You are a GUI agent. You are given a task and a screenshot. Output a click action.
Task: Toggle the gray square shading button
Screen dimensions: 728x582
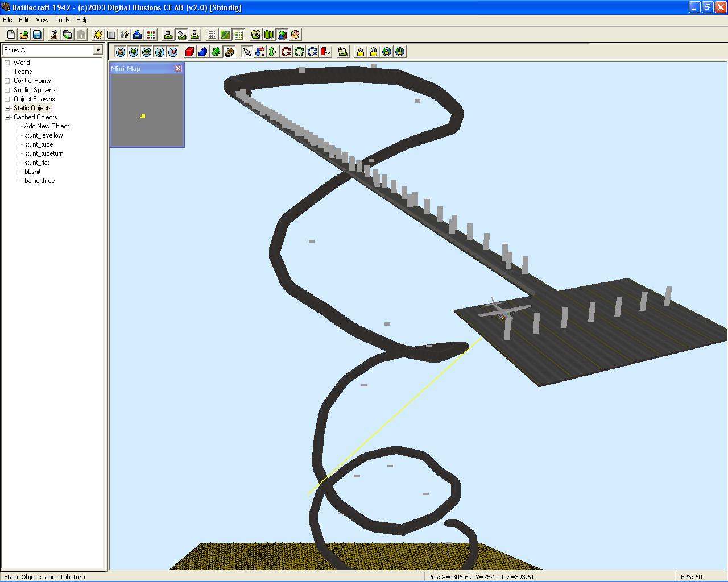click(x=111, y=35)
